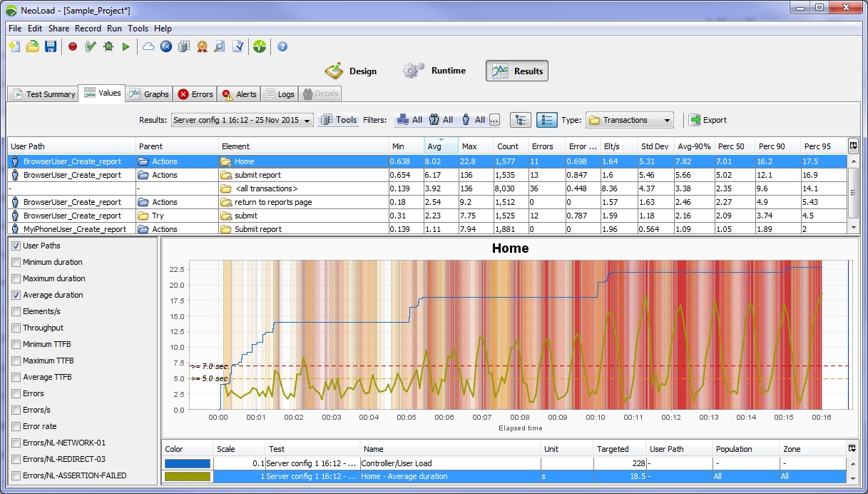Open the Results test selection dropdown
This screenshot has height=494, width=868.
pyautogui.click(x=242, y=120)
